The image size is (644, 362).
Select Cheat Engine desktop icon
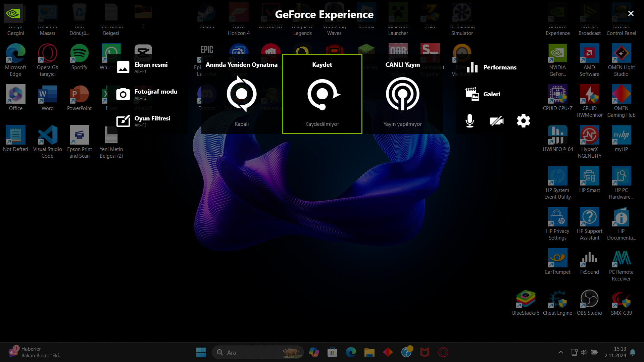[x=558, y=302]
